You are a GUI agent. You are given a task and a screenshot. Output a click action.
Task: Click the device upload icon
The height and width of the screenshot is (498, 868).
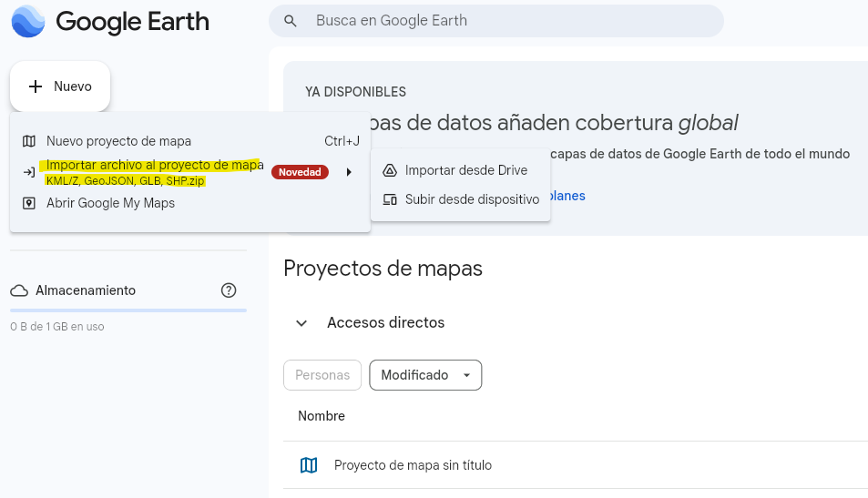[x=390, y=199]
